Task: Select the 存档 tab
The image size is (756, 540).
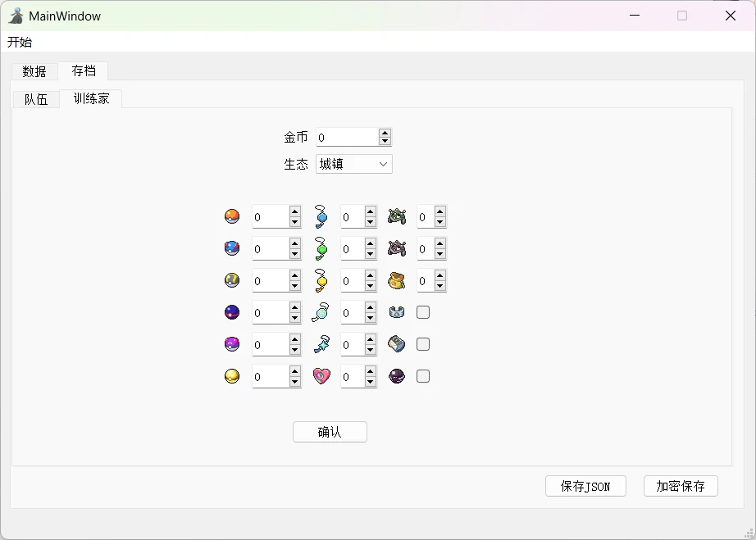Action: [x=84, y=70]
